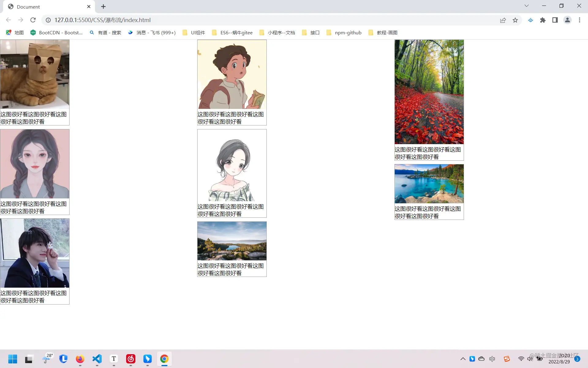Open a new browser tab
588x368 pixels.
[x=103, y=6]
